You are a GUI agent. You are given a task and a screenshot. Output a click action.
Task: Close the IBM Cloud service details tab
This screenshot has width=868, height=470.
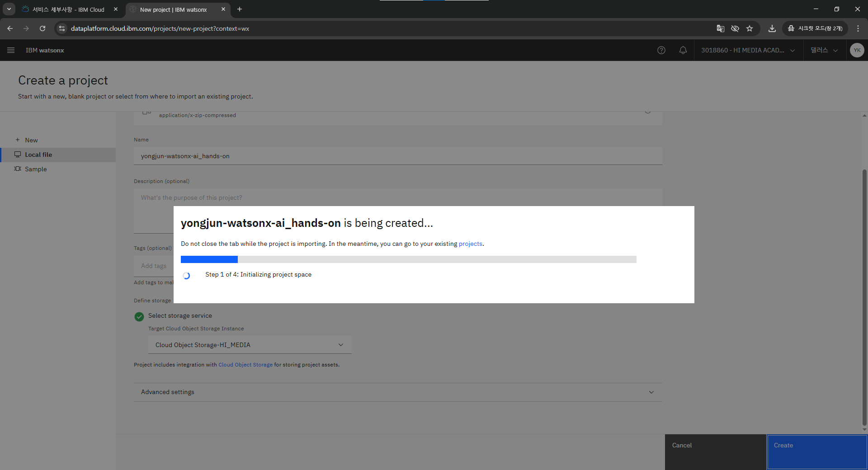click(116, 9)
